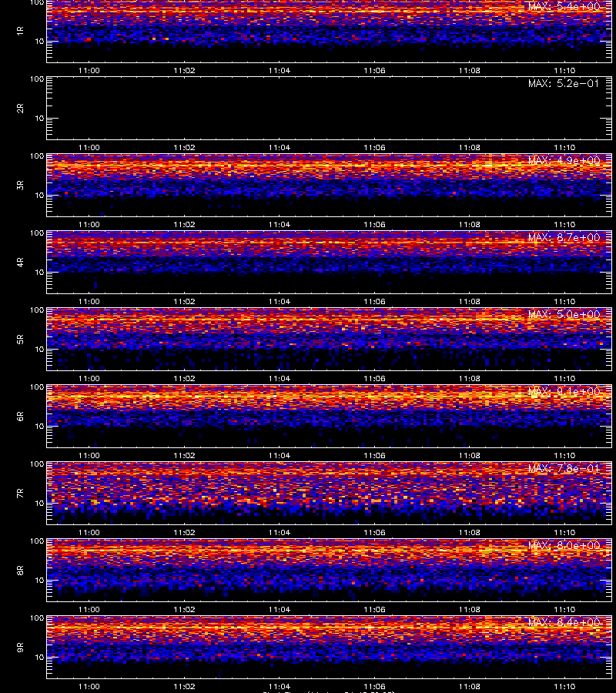Click the 100 y-axis label of panel 8R
Image resolution: width=616 pixels, height=693 pixels.
click(37, 541)
